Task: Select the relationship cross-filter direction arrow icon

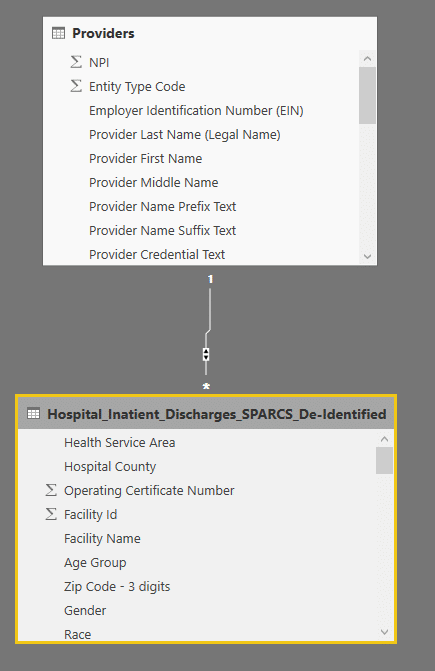Action: (x=206, y=354)
